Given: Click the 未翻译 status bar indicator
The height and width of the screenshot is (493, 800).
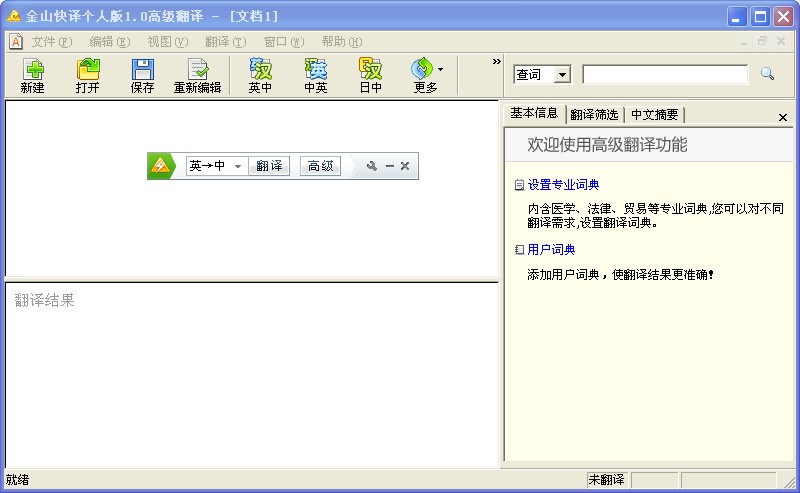Looking at the screenshot, I should point(607,480).
